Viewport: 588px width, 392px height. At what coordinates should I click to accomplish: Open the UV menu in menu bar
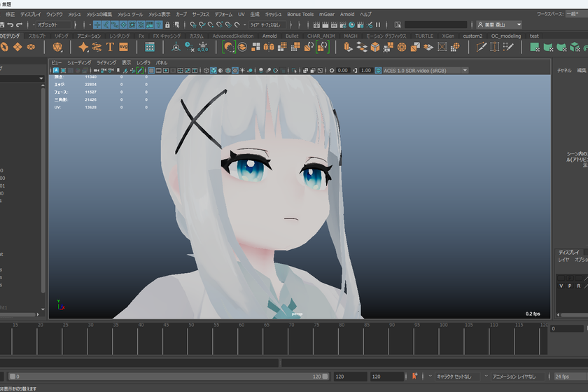(241, 14)
